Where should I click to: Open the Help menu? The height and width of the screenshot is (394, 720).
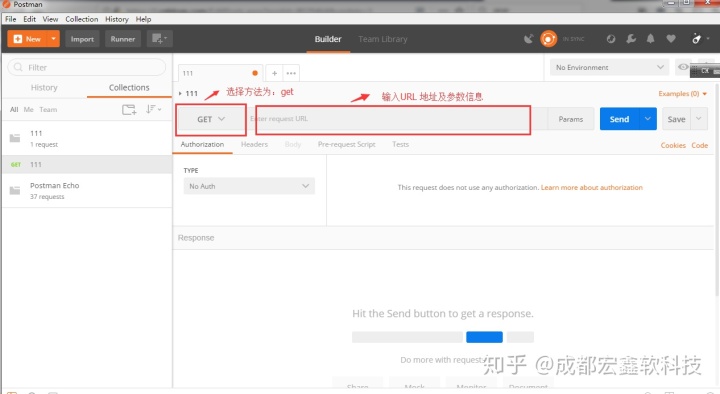coord(143,19)
